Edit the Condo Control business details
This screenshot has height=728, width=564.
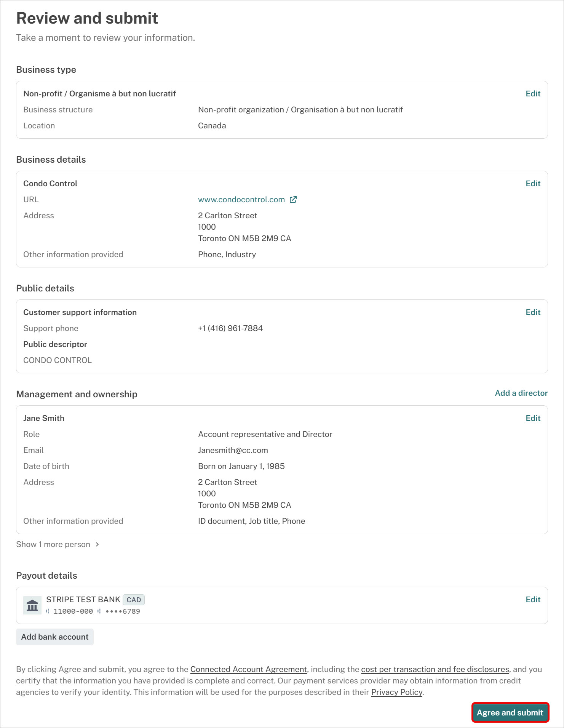(533, 184)
